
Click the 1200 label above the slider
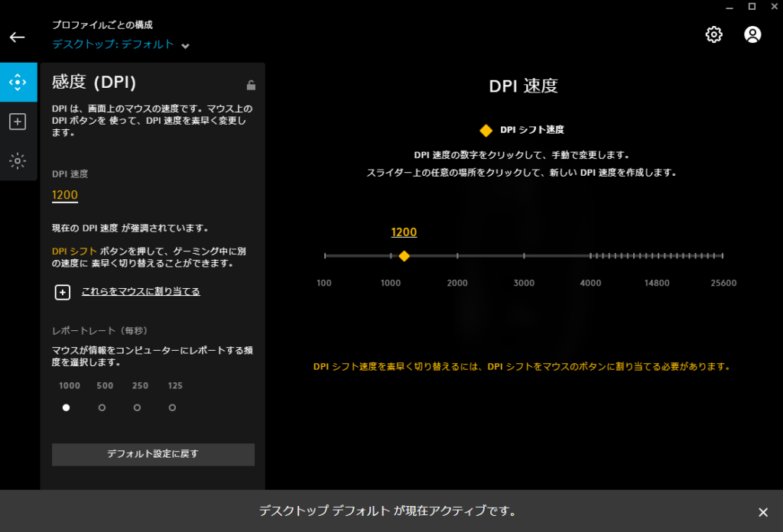tap(404, 232)
